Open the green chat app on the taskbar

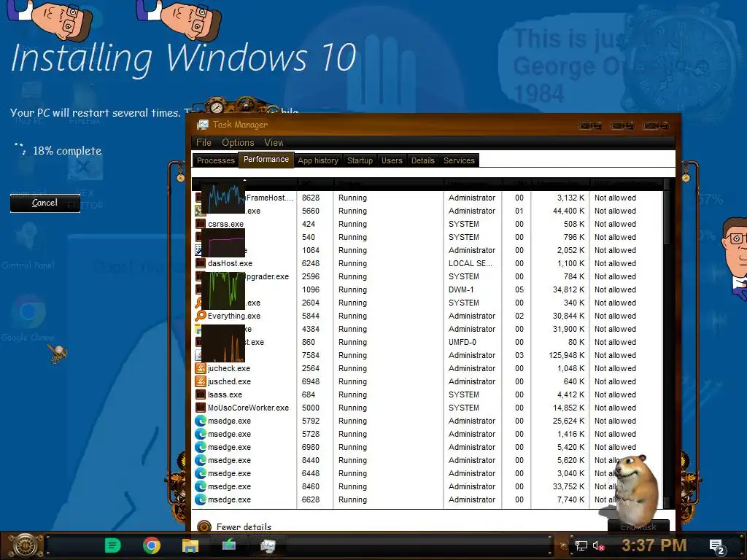pyautogui.click(x=113, y=545)
